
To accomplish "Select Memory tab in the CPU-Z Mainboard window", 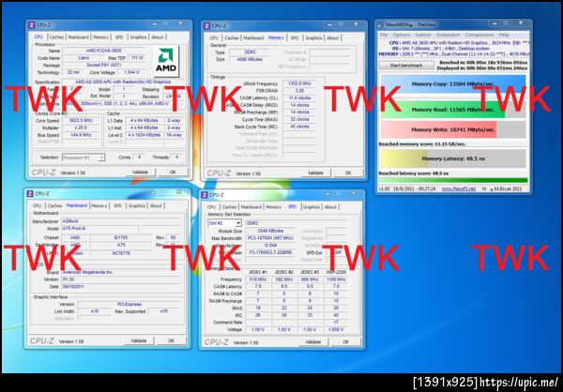I will (99, 206).
